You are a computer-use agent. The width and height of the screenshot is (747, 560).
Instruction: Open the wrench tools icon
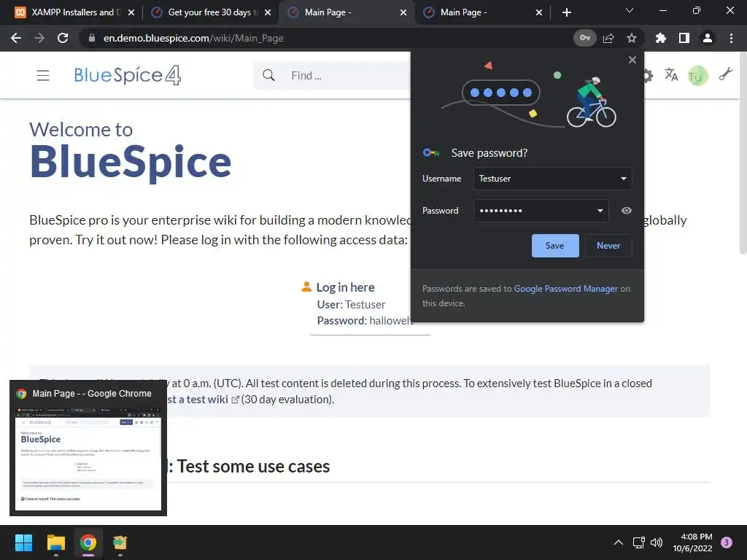point(725,74)
